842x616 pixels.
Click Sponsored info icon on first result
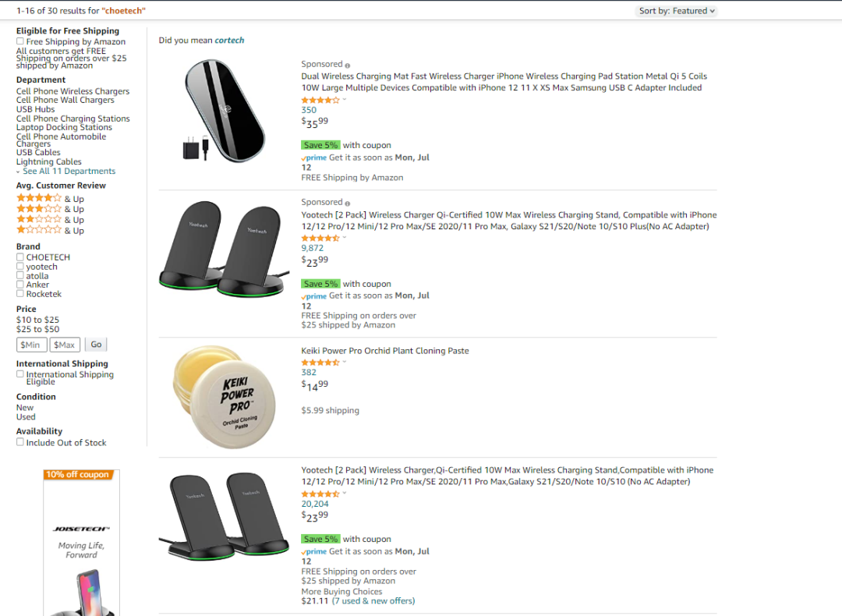click(x=348, y=65)
